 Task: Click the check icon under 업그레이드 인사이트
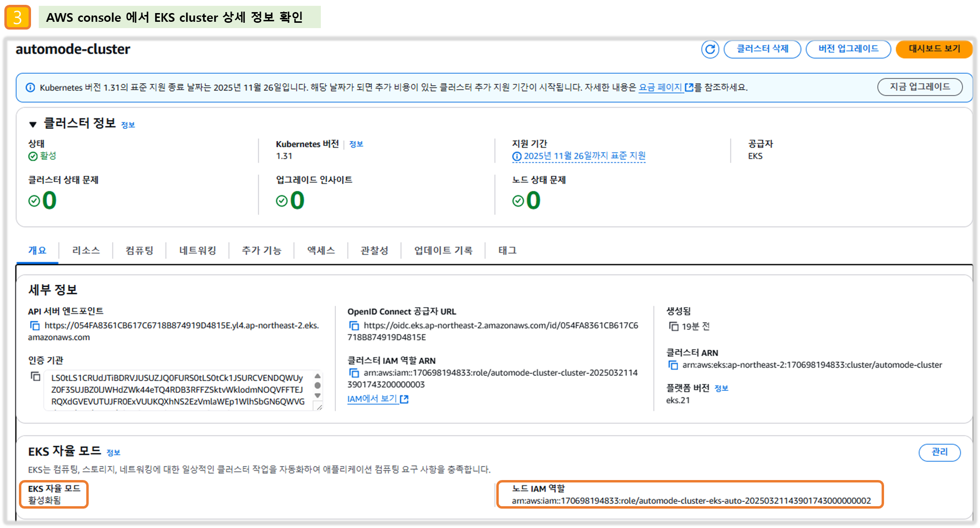[282, 201]
